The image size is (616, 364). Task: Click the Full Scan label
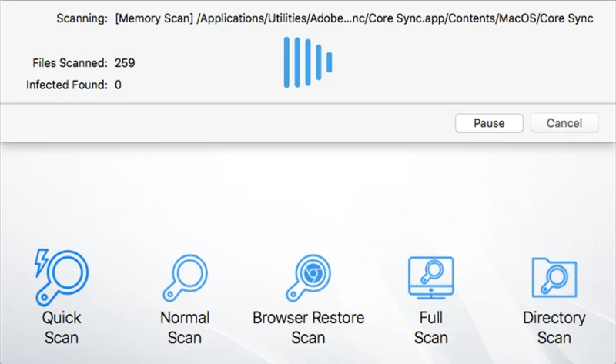pyautogui.click(x=431, y=328)
